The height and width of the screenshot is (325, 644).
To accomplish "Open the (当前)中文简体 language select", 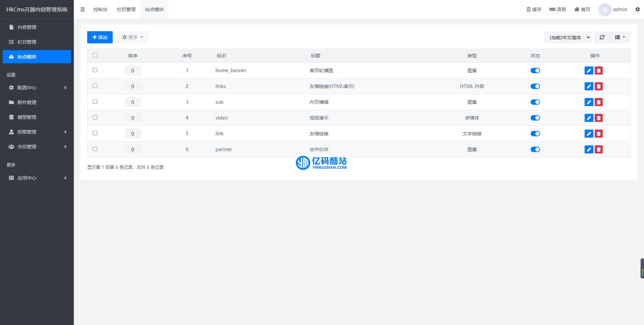I will [x=568, y=37].
